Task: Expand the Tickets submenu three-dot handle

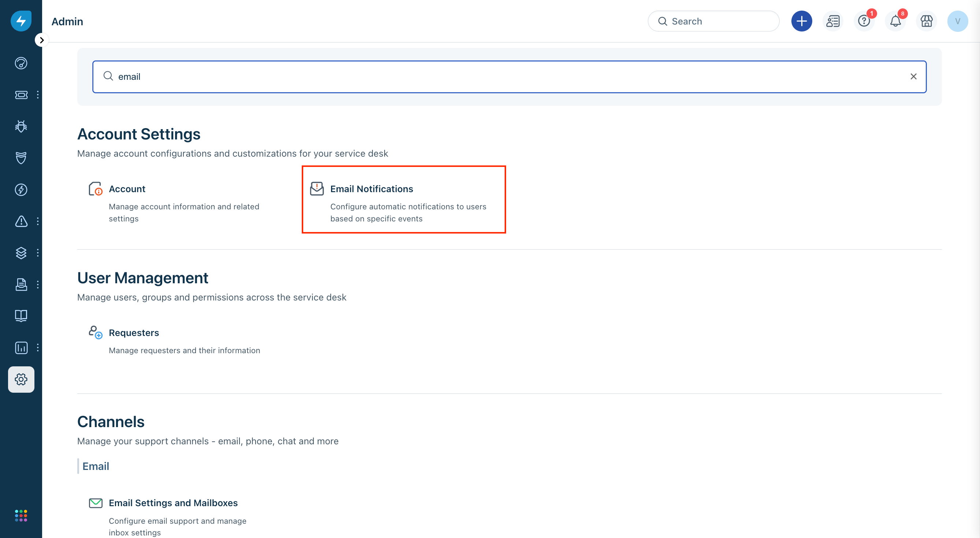Action: pyautogui.click(x=38, y=95)
